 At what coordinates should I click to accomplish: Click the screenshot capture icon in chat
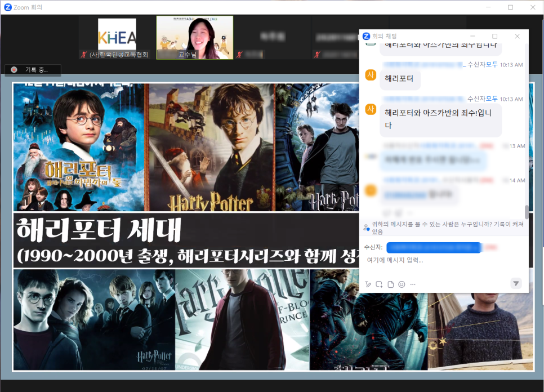point(379,284)
